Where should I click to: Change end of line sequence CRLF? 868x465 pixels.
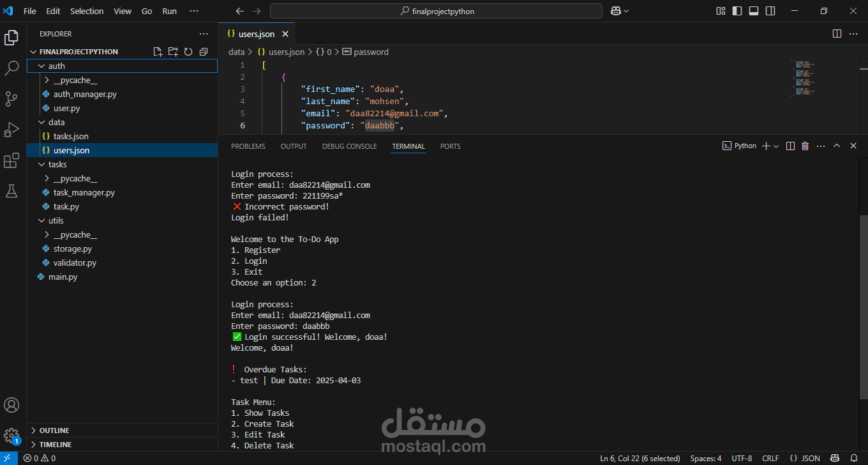click(x=770, y=458)
